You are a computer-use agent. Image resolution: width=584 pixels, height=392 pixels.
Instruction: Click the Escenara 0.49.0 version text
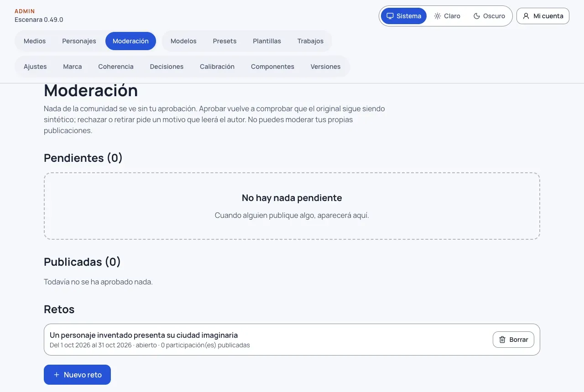click(39, 20)
